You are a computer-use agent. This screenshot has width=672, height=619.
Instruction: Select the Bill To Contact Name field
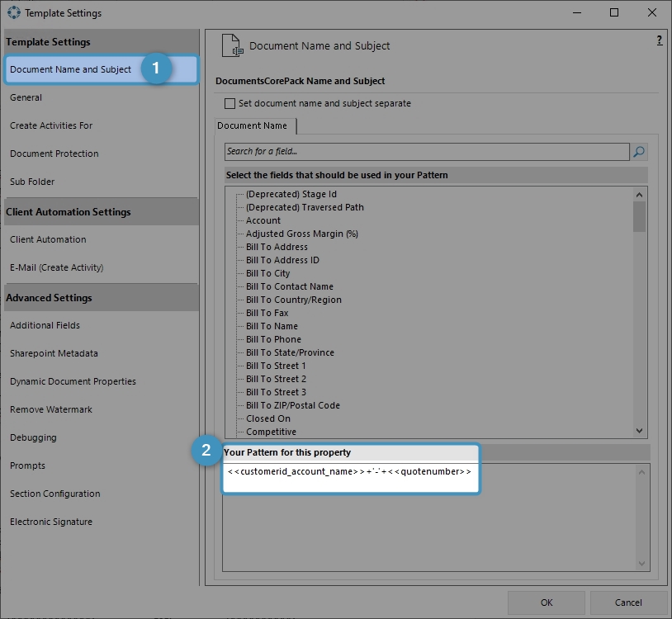tap(289, 286)
